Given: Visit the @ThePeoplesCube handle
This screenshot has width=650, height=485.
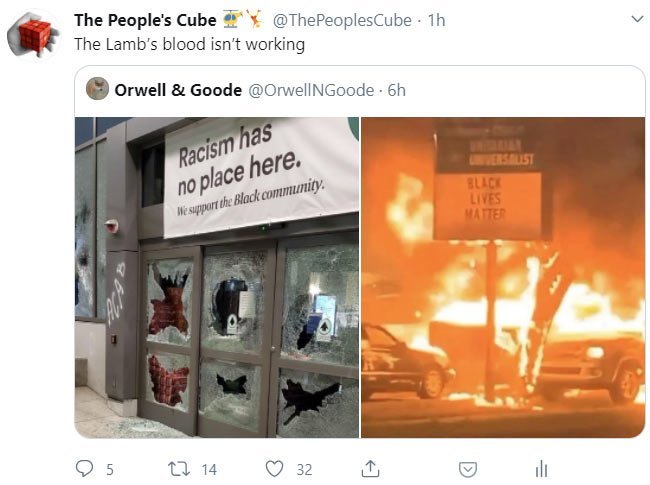Looking at the screenshot, I should point(342,20).
